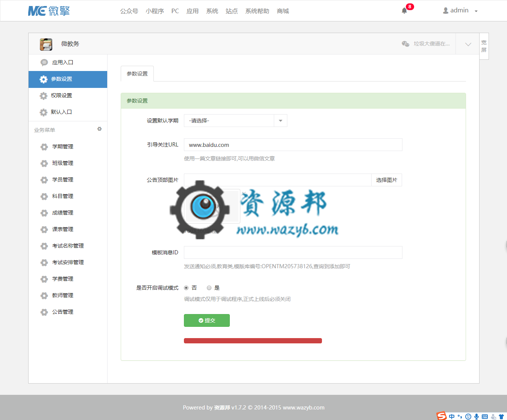Click the 考试名称管理 gear icon
Viewport: 507px width, 420px height.
click(x=44, y=246)
